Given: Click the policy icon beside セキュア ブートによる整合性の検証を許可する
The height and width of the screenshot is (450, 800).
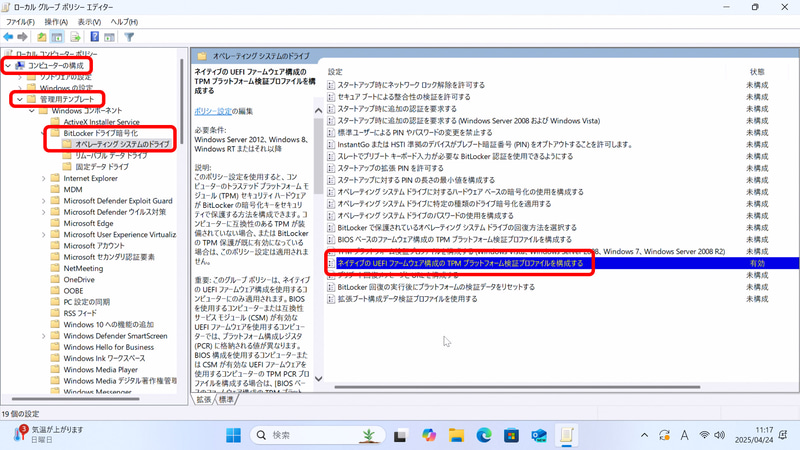Looking at the screenshot, I should pos(331,96).
